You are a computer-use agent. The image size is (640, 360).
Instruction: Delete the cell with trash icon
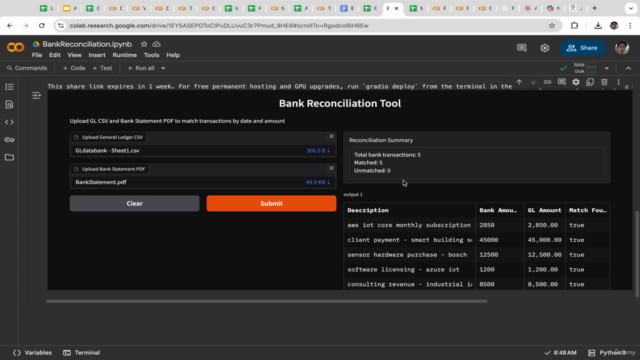pos(604,82)
